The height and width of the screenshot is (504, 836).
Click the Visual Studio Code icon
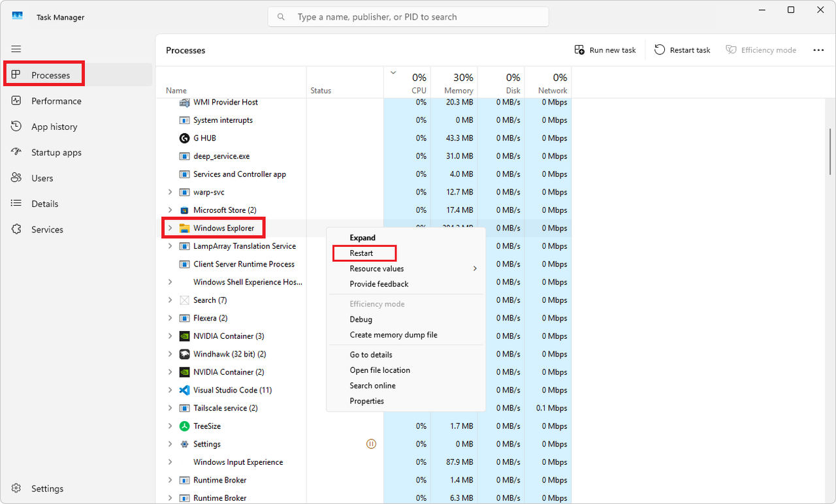point(184,390)
